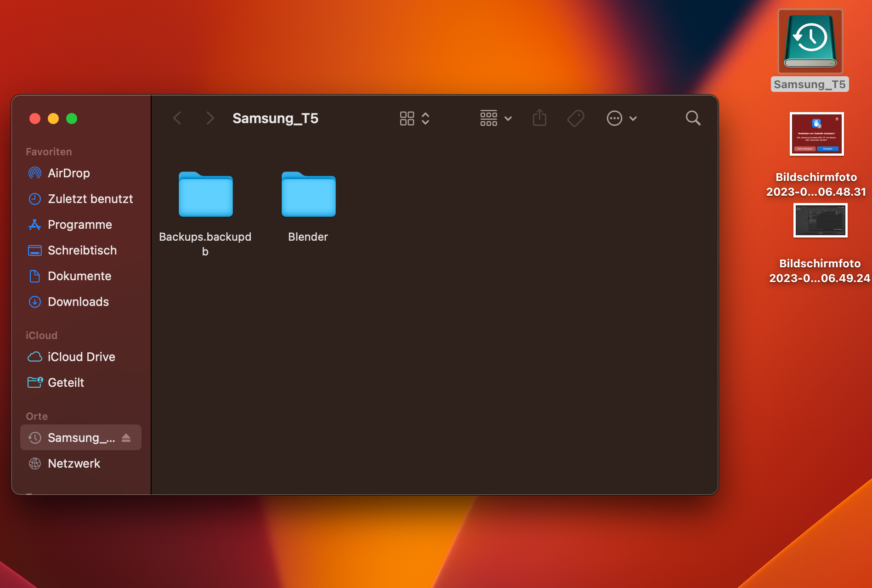
Task: Open the Samsung_T5 drive icon on the desktop
Action: coord(810,42)
